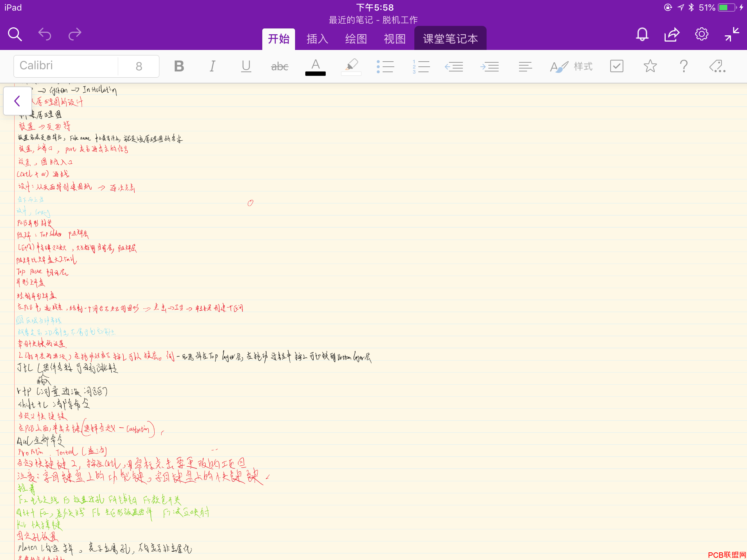Open title 最近的笔记 - 脱机工作
Screen dimensions: 747x560
373,20
